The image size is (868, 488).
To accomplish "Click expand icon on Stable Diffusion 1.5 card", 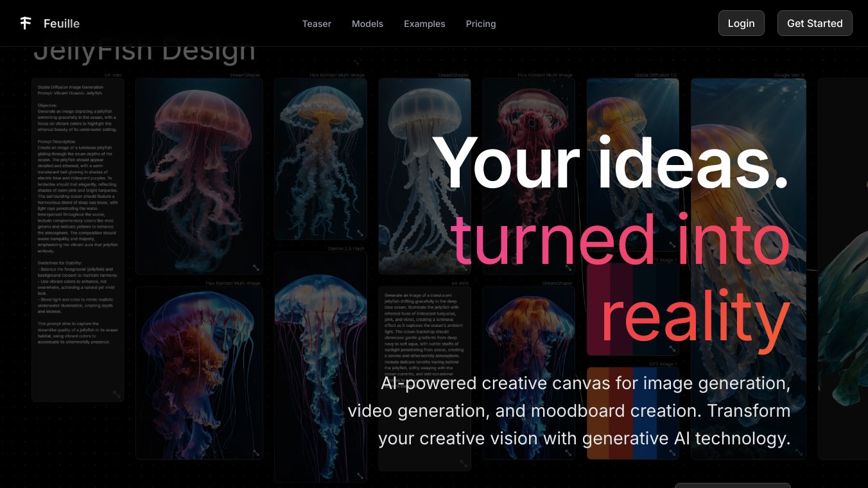I will tap(672, 245).
